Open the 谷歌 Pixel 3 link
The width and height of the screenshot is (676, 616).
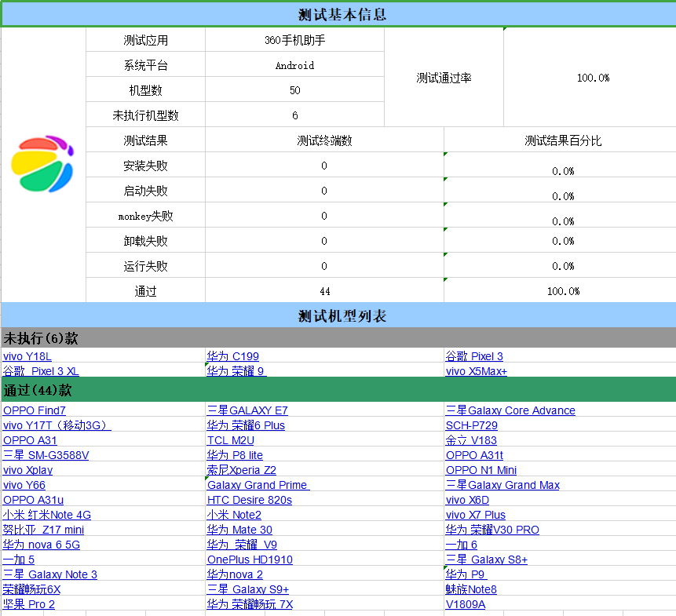(474, 357)
